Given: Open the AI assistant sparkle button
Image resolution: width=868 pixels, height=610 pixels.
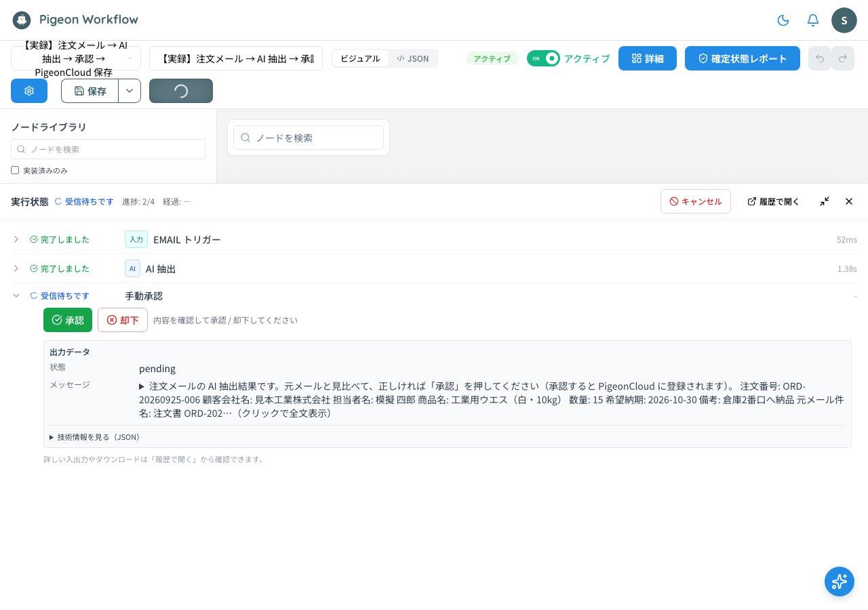Looking at the screenshot, I should pyautogui.click(x=840, y=582).
